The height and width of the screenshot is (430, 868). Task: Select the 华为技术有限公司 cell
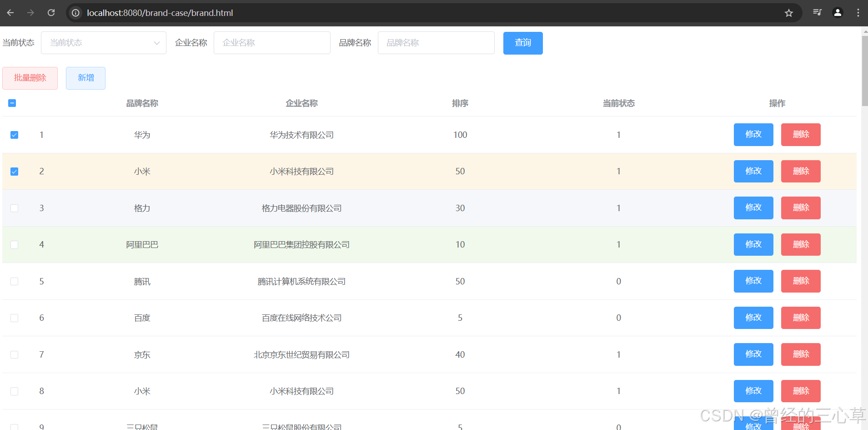[301, 135]
